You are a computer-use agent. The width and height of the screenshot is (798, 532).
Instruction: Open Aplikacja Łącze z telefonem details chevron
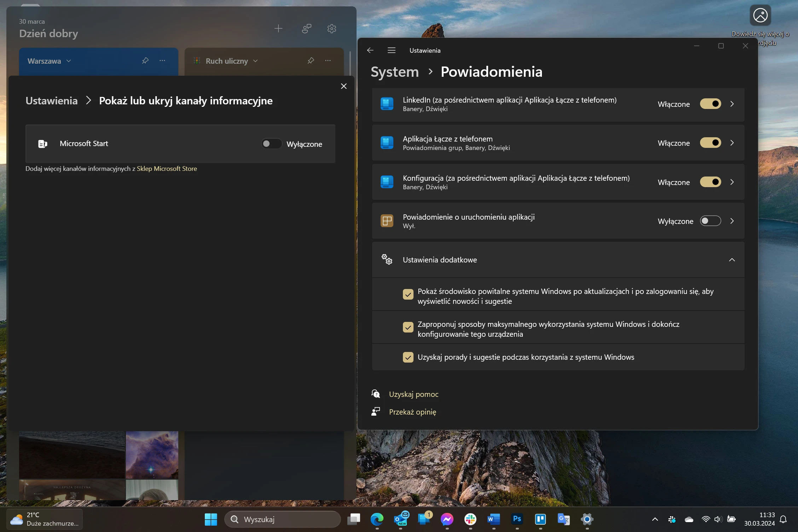732,143
